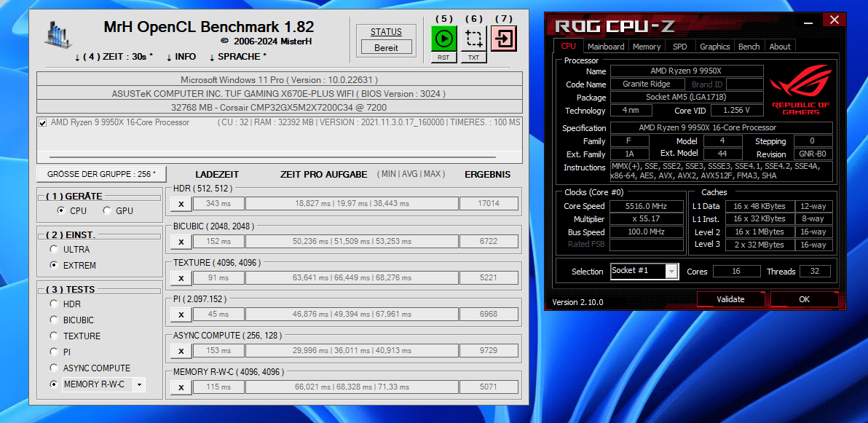Select the HDR test radio button

pos(54,304)
